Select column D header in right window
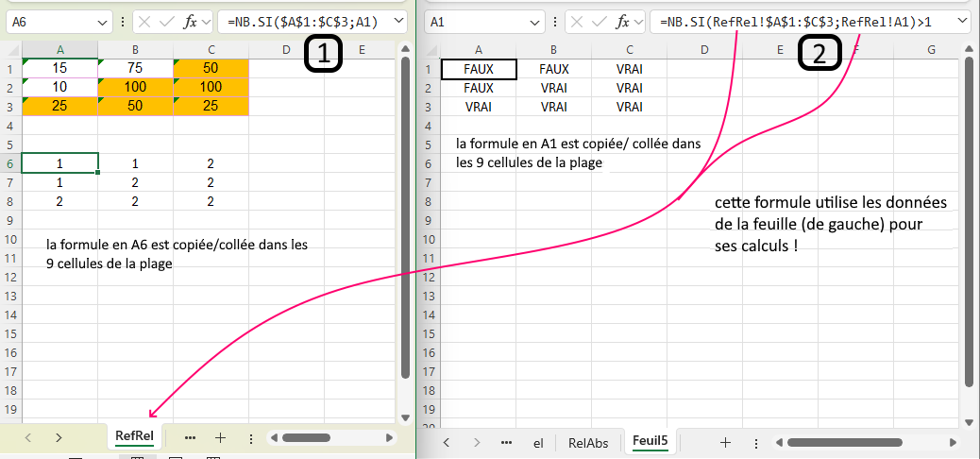 coord(704,49)
